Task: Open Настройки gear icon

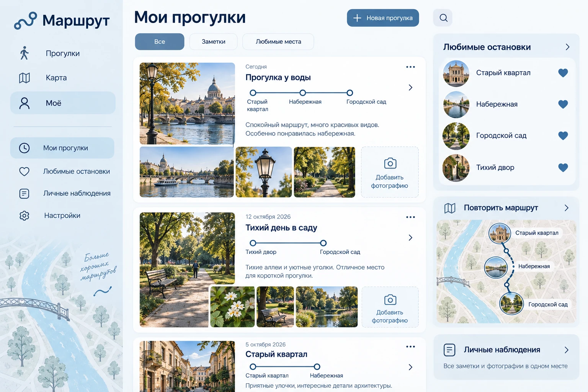Action: pos(24,216)
